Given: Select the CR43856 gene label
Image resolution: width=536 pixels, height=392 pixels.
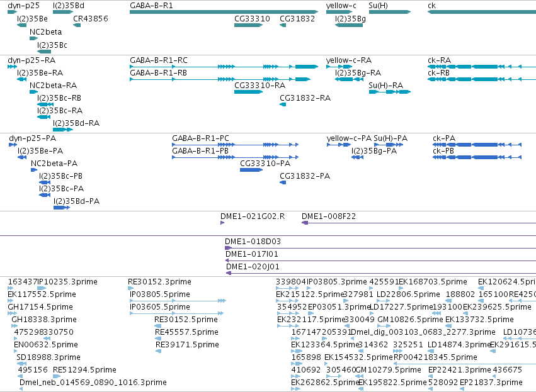Looking at the screenshot, I should pyautogui.click(x=91, y=19).
